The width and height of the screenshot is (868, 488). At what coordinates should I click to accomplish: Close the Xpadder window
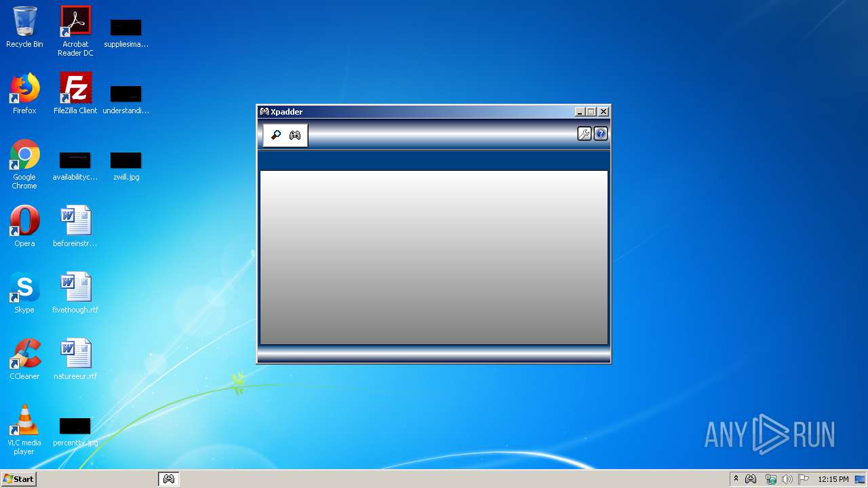[604, 112]
